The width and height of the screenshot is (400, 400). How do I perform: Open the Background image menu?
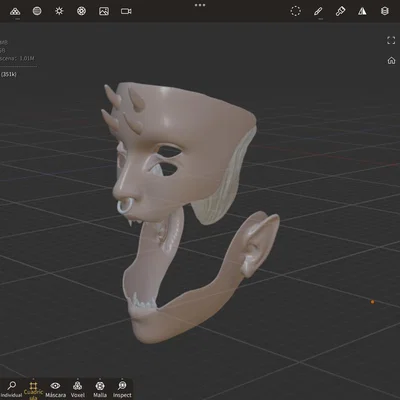point(104,11)
